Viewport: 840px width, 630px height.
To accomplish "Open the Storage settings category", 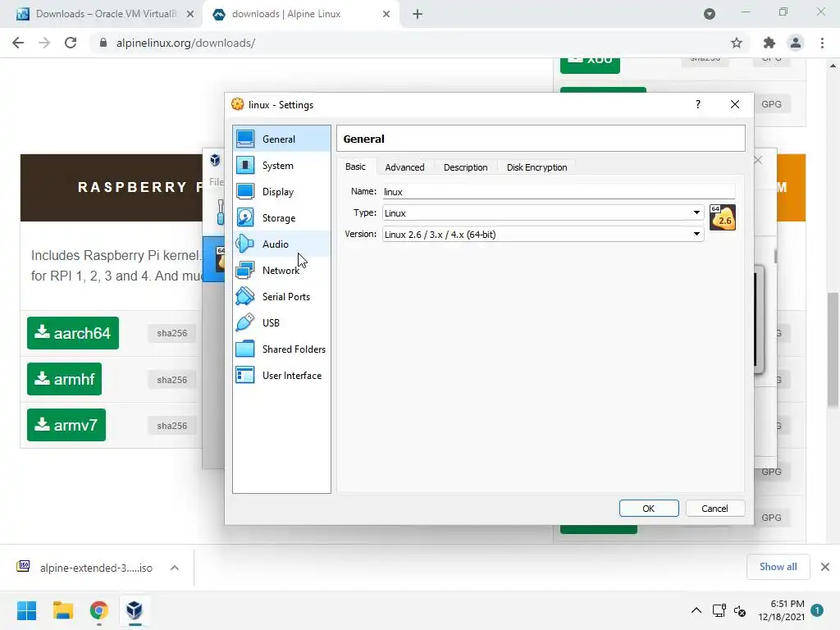I will [x=281, y=218].
